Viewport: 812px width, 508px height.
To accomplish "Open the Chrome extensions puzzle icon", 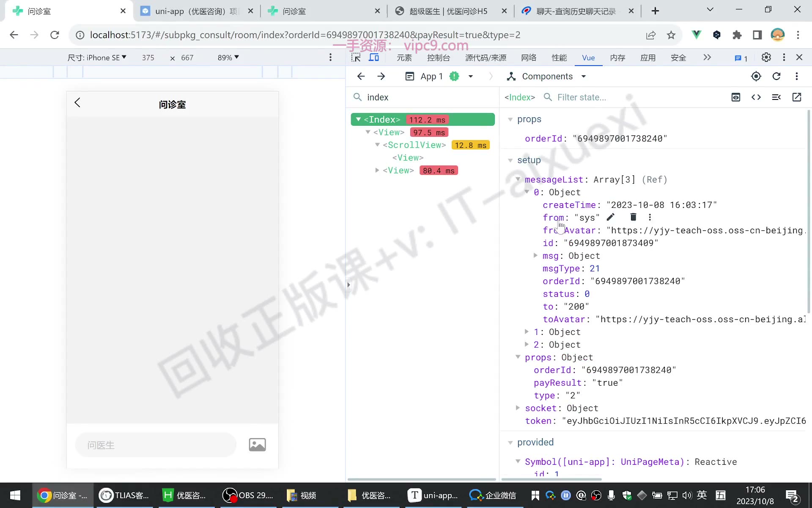I will click(x=737, y=35).
